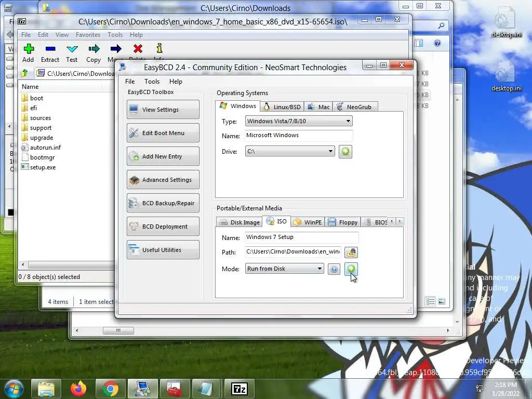Open Useful Utilities in EasyBCD

pyautogui.click(x=163, y=250)
